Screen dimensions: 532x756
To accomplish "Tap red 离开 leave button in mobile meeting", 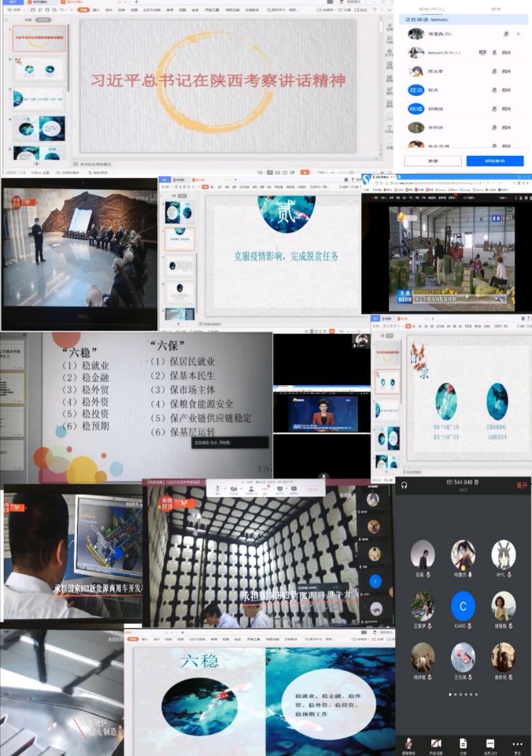I will coord(522,486).
